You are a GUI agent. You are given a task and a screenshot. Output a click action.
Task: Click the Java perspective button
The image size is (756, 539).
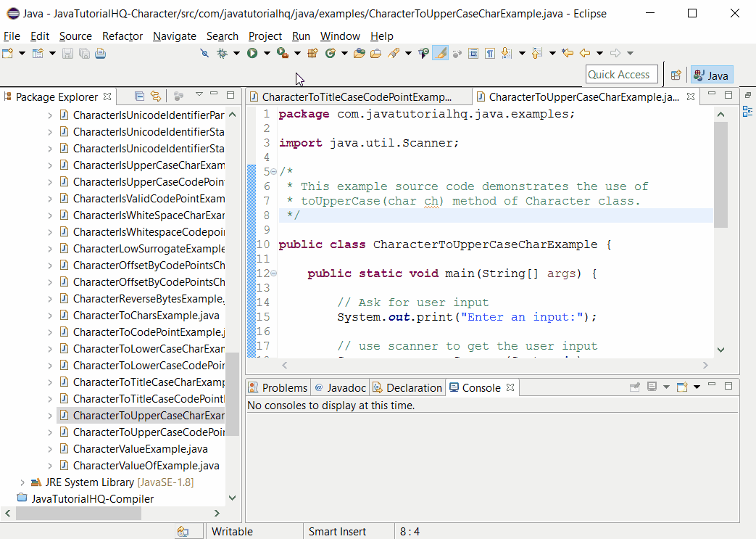[711, 74]
